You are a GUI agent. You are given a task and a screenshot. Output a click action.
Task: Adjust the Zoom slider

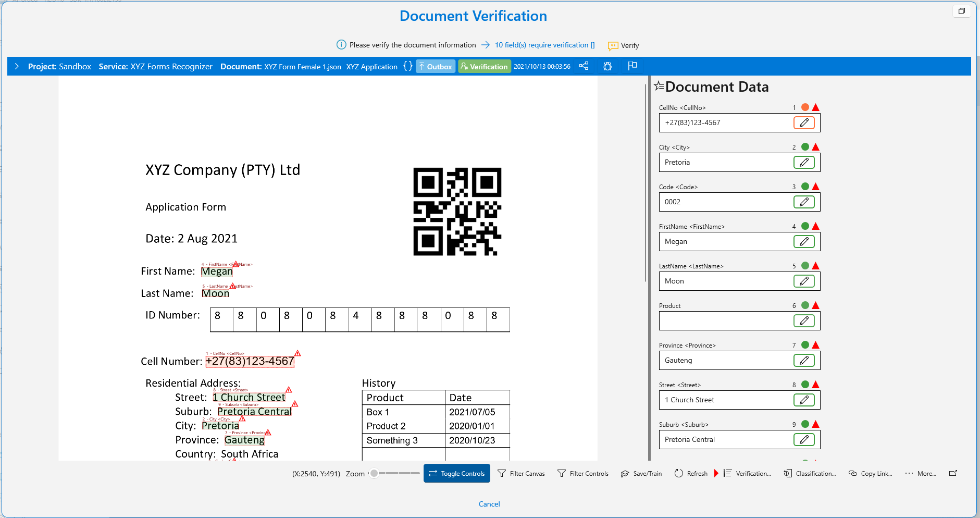(x=394, y=473)
